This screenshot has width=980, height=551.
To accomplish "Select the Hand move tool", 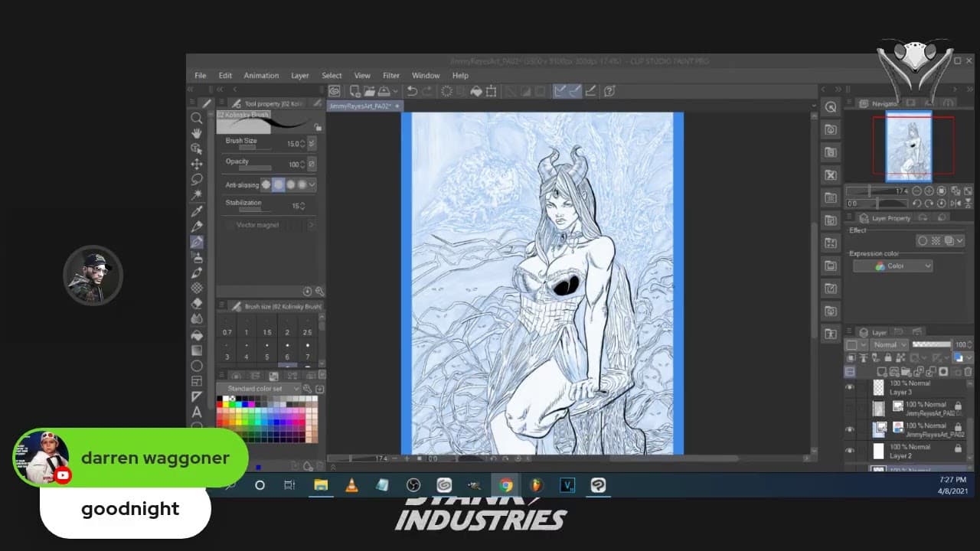I will [x=197, y=133].
